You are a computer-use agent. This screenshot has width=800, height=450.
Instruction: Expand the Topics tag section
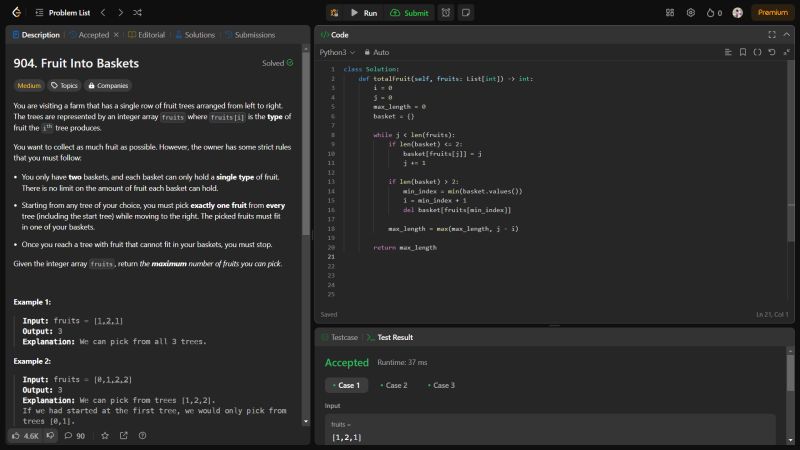[64, 86]
